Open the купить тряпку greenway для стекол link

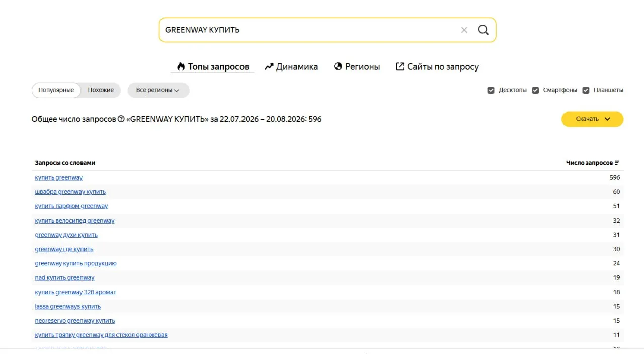101,335
